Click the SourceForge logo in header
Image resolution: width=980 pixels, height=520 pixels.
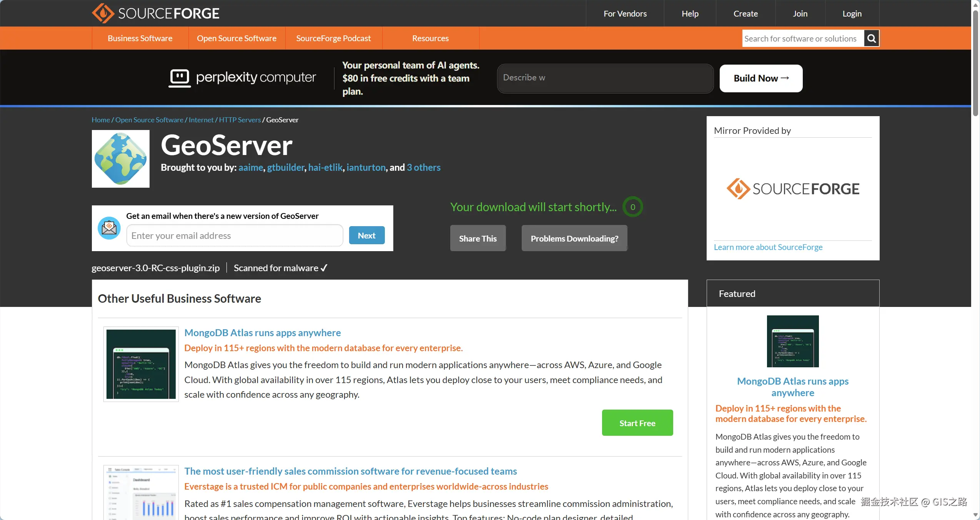(x=155, y=13)
